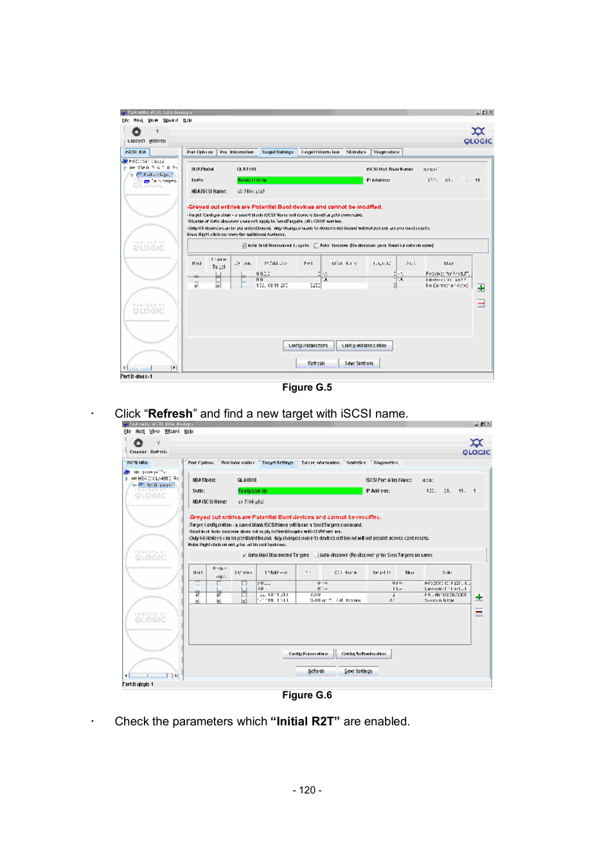This screenshot has width=613, height=868.
Task: Toggle Auto-discover checkbox in Figure G.5
Action: click(x=316, y=245)
